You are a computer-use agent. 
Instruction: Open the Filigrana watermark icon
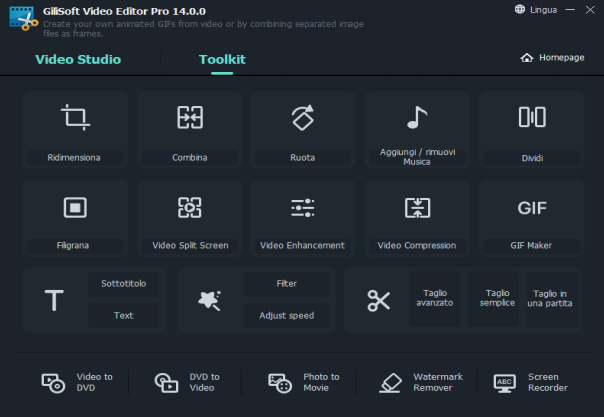click(75, 208)
